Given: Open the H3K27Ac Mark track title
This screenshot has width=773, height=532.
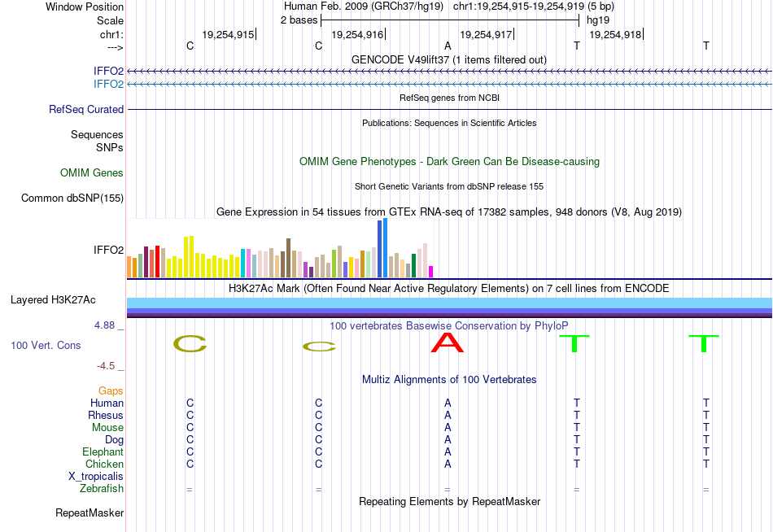Looking at the screenshot, I should click(x=448, y=289).
